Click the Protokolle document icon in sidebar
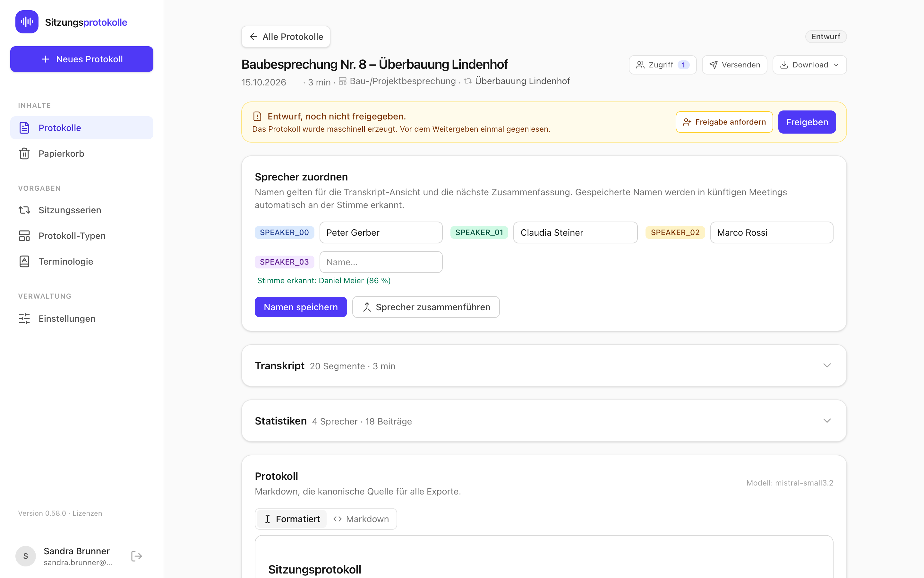 click(24, 128)
